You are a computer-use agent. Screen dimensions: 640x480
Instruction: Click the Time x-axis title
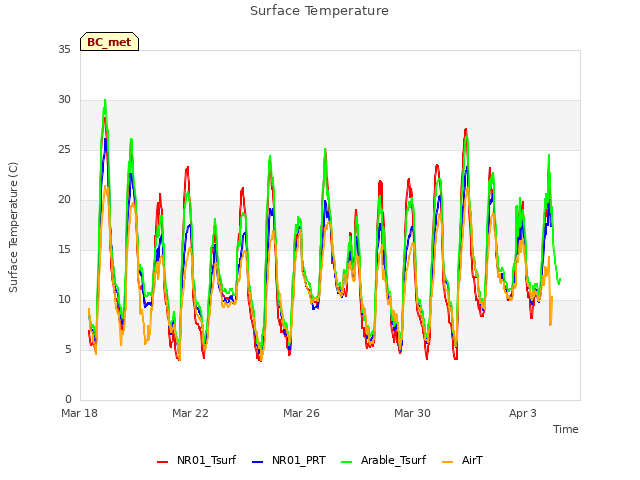(566, 429)
